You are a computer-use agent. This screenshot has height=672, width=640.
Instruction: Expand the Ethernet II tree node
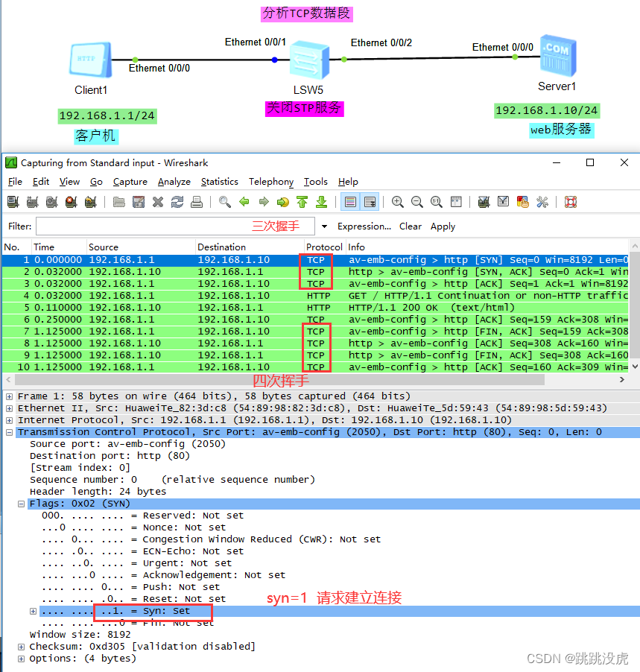point(9,408)
